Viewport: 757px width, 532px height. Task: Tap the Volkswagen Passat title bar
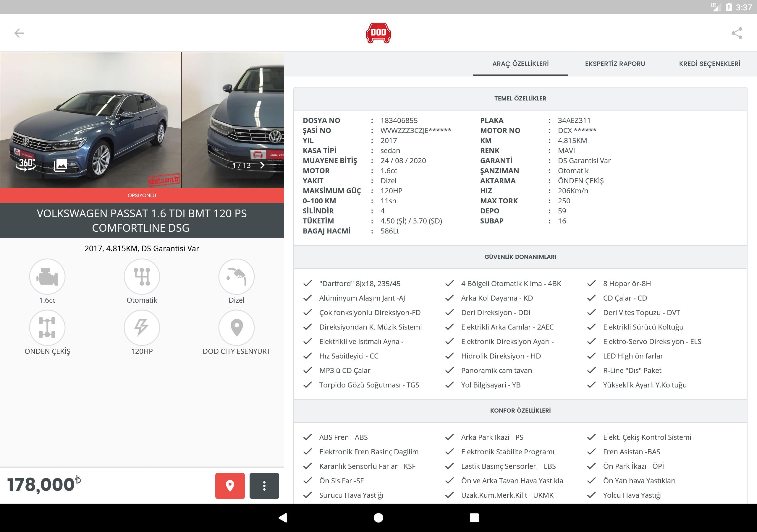tap(142, 220)
